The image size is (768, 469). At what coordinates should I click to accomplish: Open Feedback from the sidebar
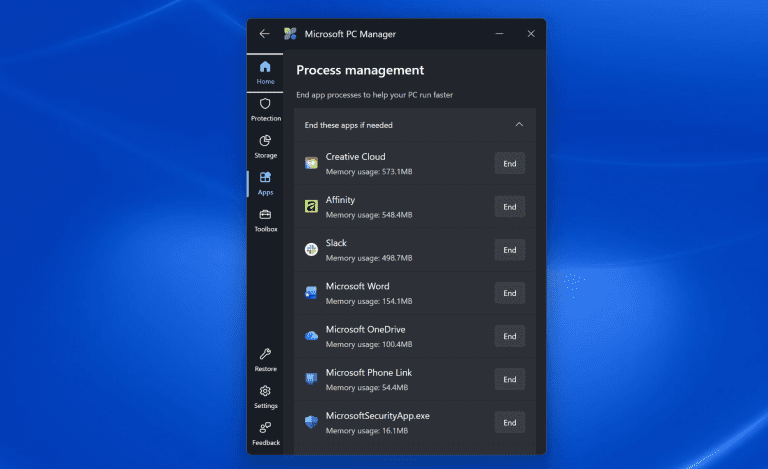[x=265, y=433]
